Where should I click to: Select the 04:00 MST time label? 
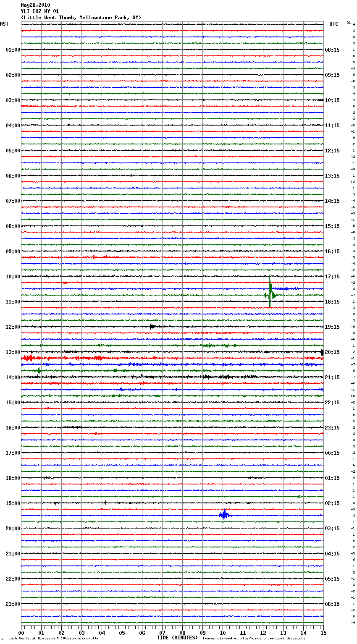point(13,126)
